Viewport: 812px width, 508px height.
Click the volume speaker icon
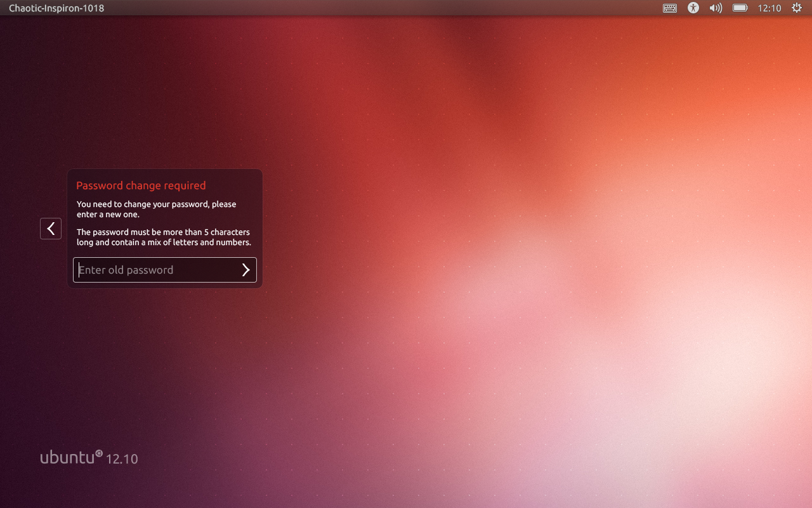(716, 8)
